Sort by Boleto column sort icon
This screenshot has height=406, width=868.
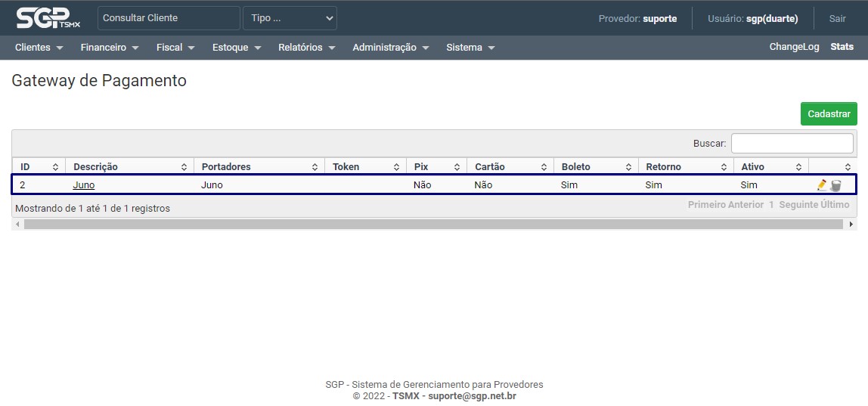[628, 167]
